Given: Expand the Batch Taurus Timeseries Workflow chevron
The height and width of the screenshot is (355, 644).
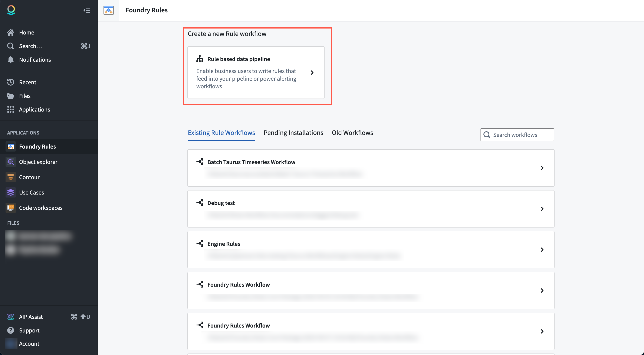Looking at the screenshot, I should point(542,168).
